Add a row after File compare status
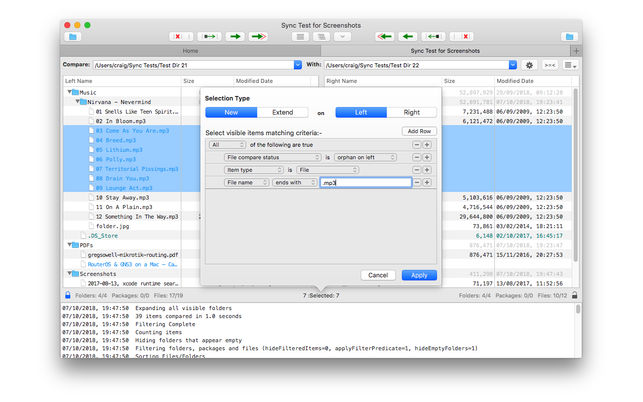Image resolution: width=643 pixels, height=402 pixels. coord(427,157)
